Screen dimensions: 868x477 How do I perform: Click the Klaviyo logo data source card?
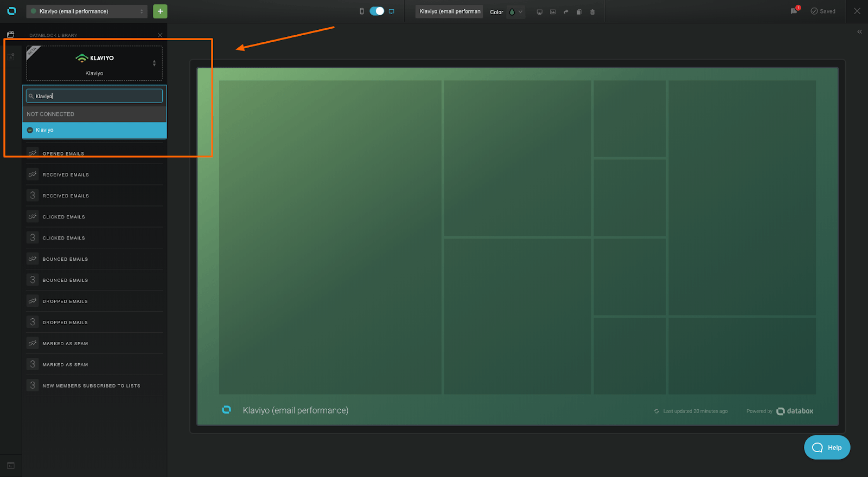(94, 63)
